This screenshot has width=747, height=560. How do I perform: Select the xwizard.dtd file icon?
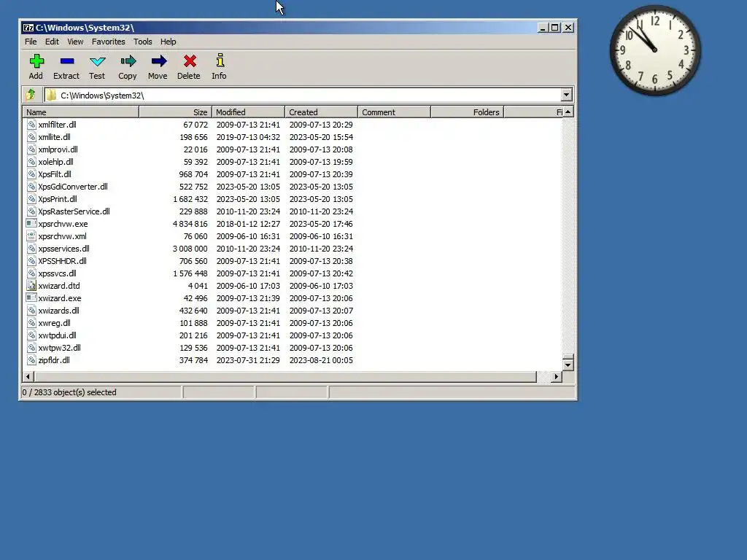tap(31, 285)
